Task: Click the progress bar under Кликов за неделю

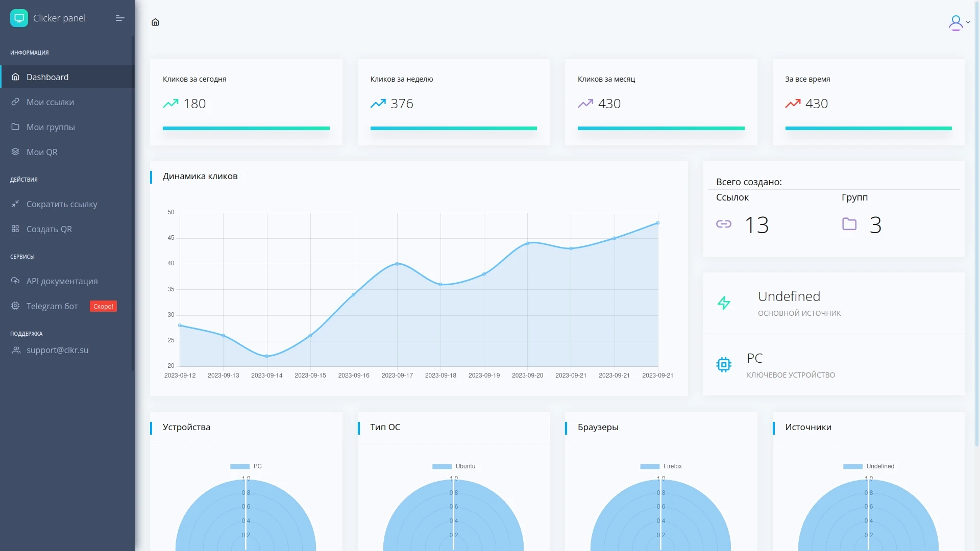Action: coord(454,129)
